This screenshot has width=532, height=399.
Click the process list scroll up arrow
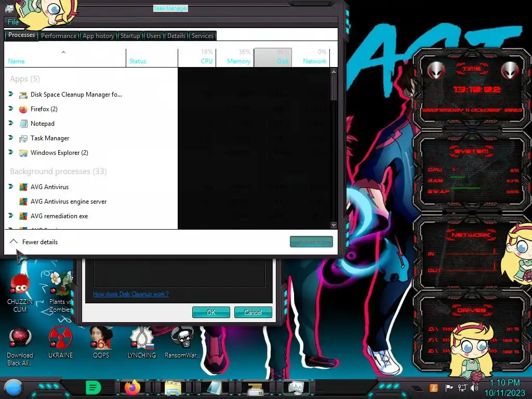pyautogui.click(x=334, y=72)
